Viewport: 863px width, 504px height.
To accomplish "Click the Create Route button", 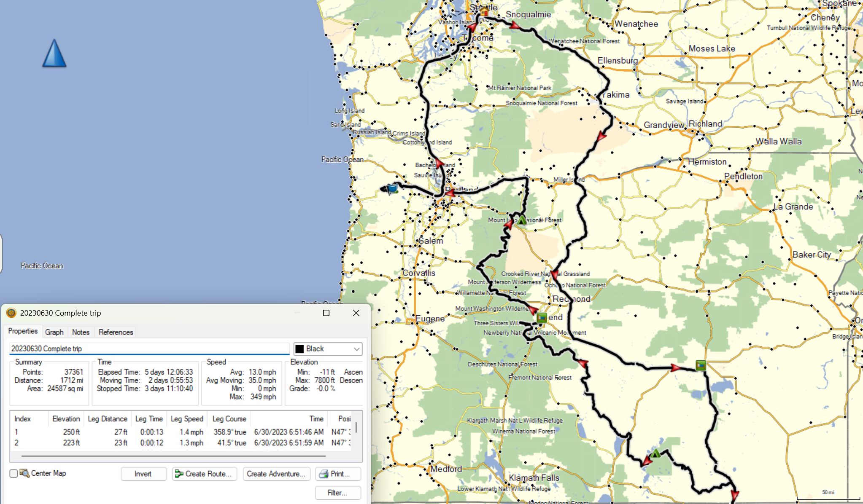I will [204, 474].
